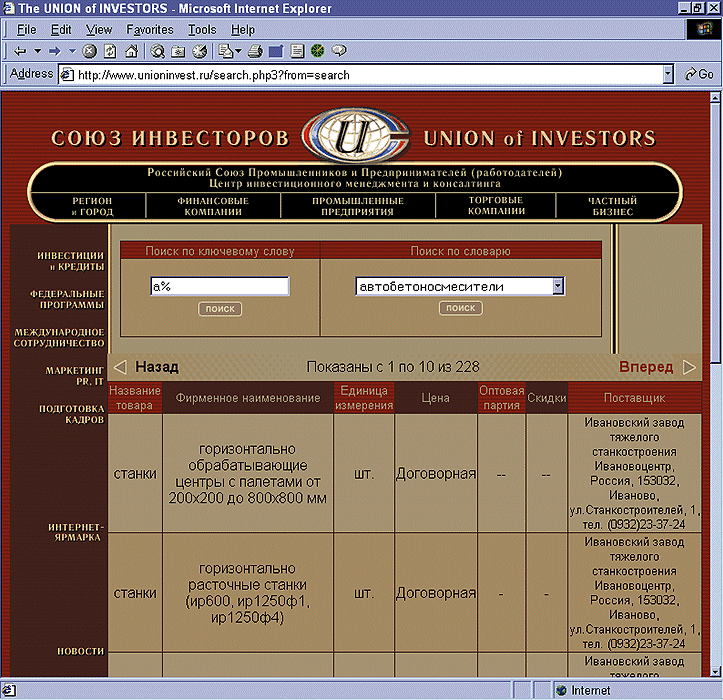Click cell 'горизонтально расточные станки'
The image size is (723, 700).
[248, 593]
